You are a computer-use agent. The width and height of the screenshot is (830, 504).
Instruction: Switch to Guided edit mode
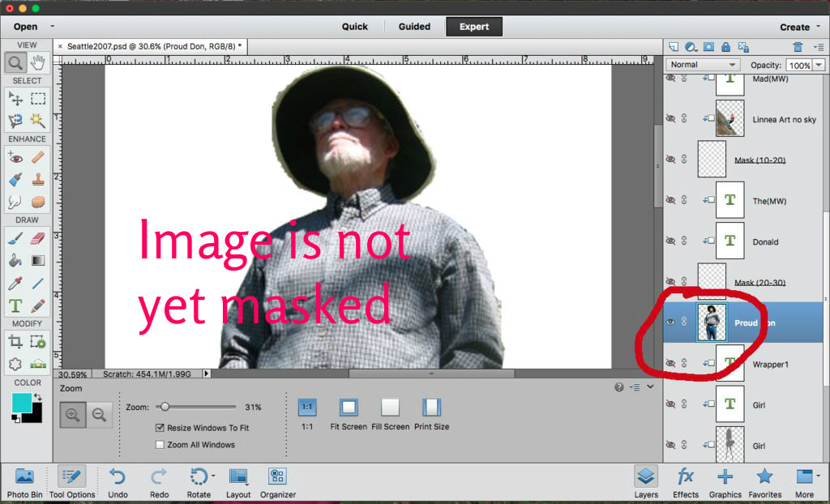(414, 27)
